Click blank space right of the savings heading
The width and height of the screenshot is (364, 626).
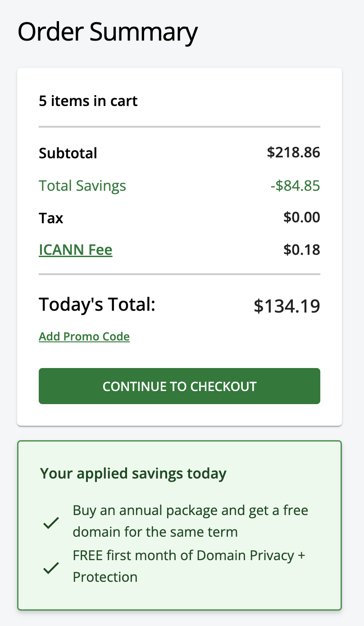tap(284, 474)
